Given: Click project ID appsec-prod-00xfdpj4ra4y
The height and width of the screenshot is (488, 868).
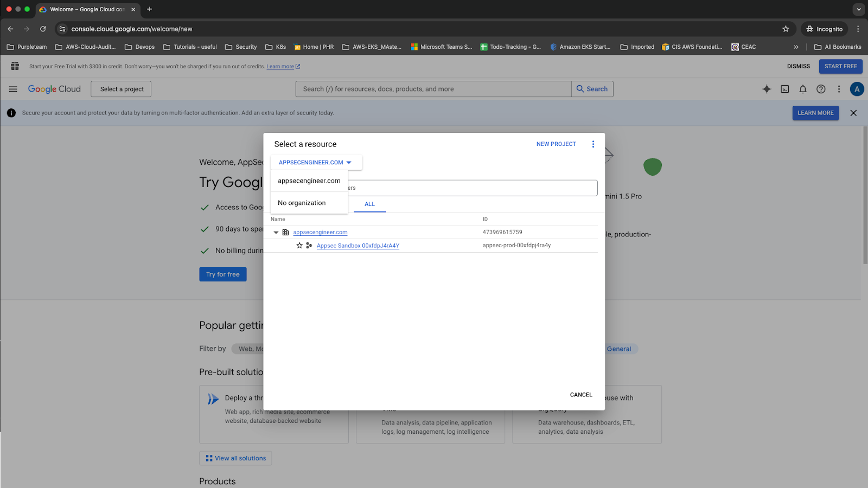Looking at the screenshot, I should pyautogui.click(x=516, y=245).
